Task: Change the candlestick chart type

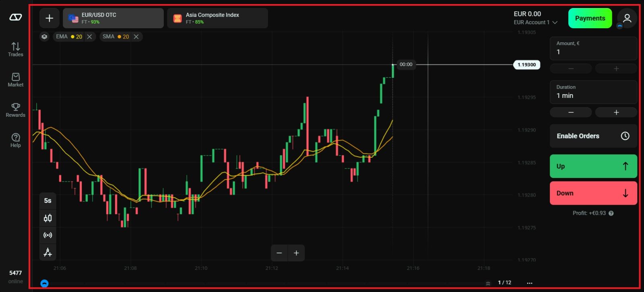Action: (47, 218)
